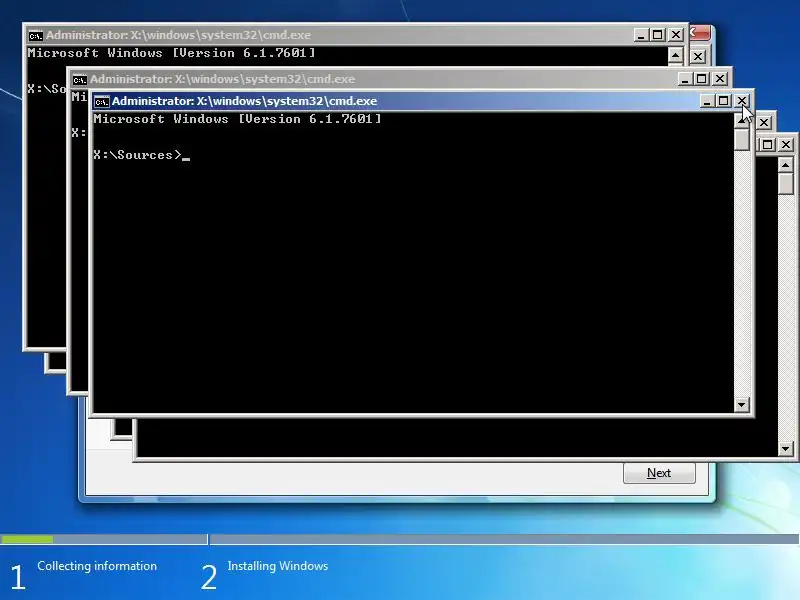Click the full 'X:\Sources>' prompt line

point(141,155)
